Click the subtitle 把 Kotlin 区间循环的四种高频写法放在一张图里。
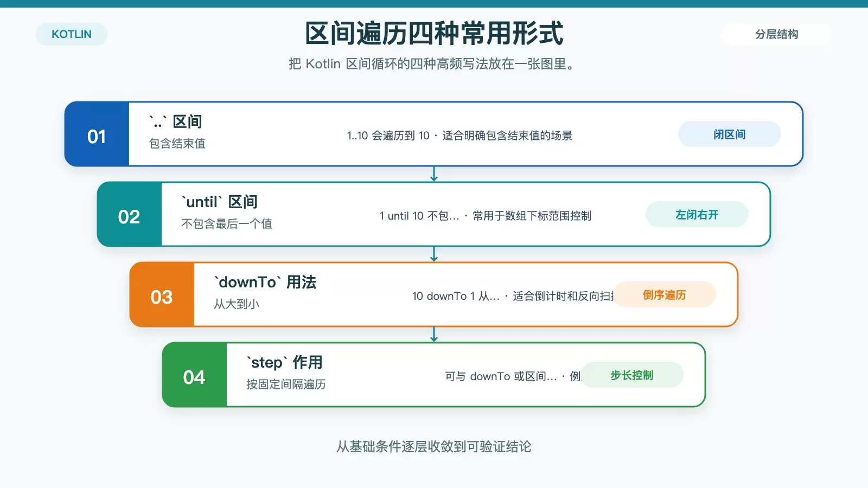 click(x=432, y=64)
